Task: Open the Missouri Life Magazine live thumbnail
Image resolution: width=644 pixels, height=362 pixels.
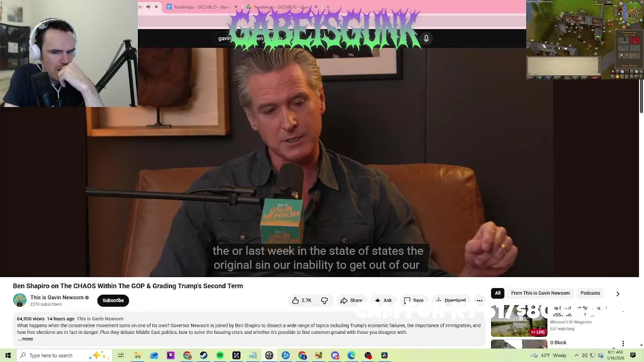Action: [x=519, y=320]
